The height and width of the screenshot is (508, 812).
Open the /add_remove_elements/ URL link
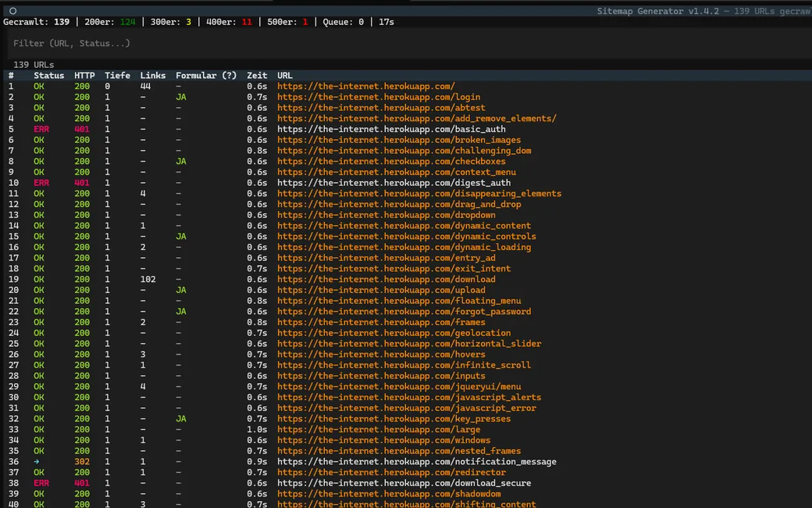pyautogui.click(x=417, y=118)
